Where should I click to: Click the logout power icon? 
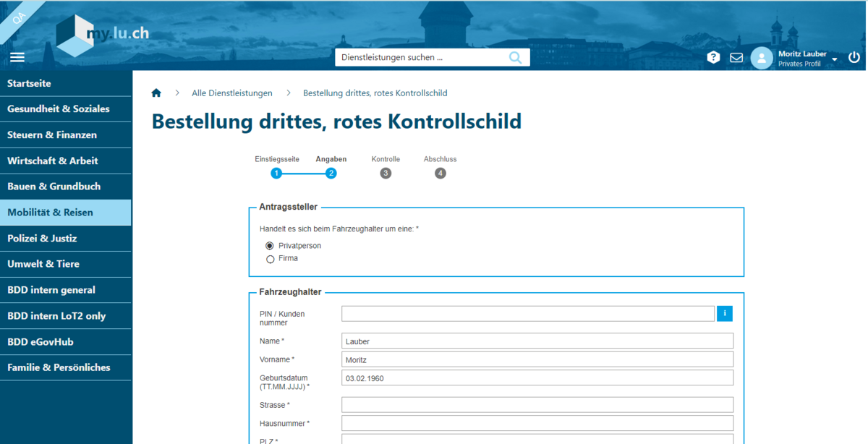coord(854,58)
